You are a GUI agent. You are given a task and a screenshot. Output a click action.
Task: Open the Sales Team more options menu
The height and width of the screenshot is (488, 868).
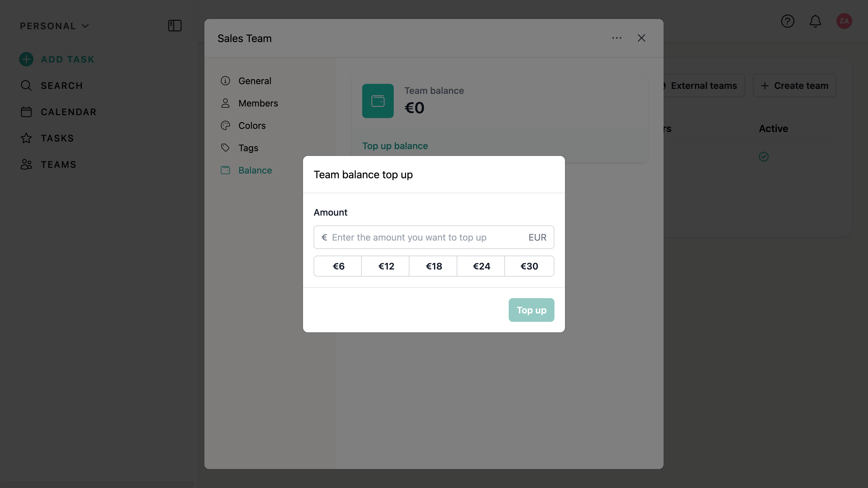click(x=617, y=38)
